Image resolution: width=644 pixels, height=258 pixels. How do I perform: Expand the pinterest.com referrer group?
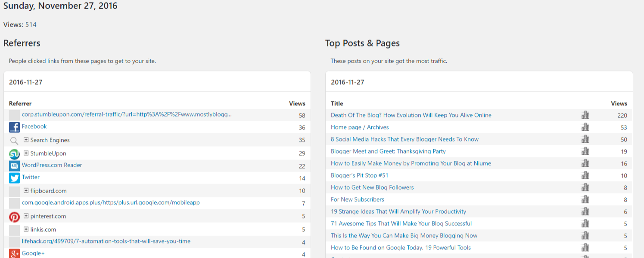pyautogui.click(x=25, y=216)
